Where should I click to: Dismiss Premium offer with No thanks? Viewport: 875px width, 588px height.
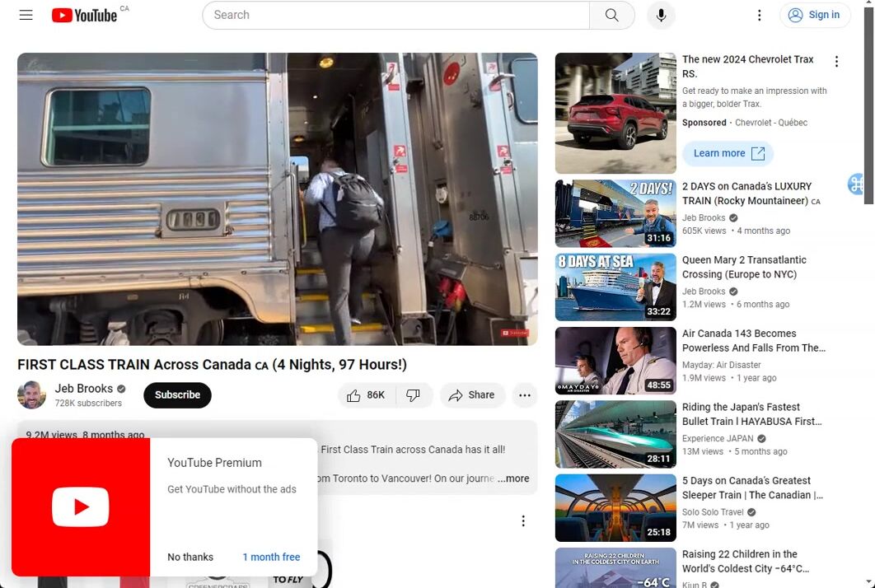tap(190, 557)
